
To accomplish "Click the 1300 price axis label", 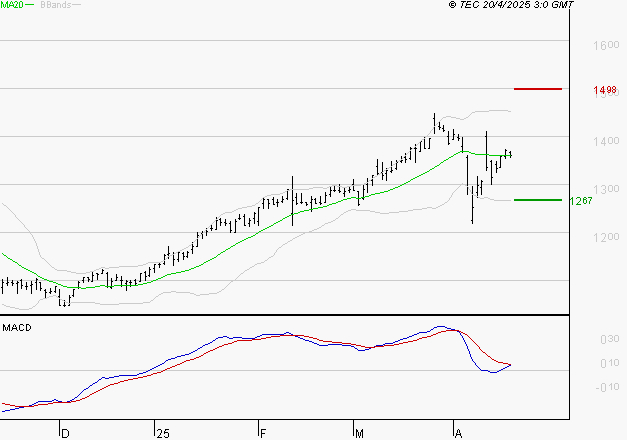I will point(606,189).
